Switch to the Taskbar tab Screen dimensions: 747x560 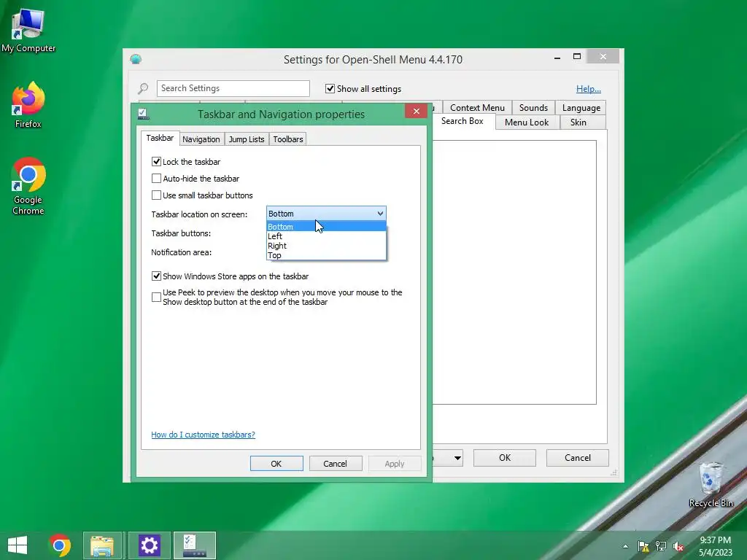click(160, 138)
